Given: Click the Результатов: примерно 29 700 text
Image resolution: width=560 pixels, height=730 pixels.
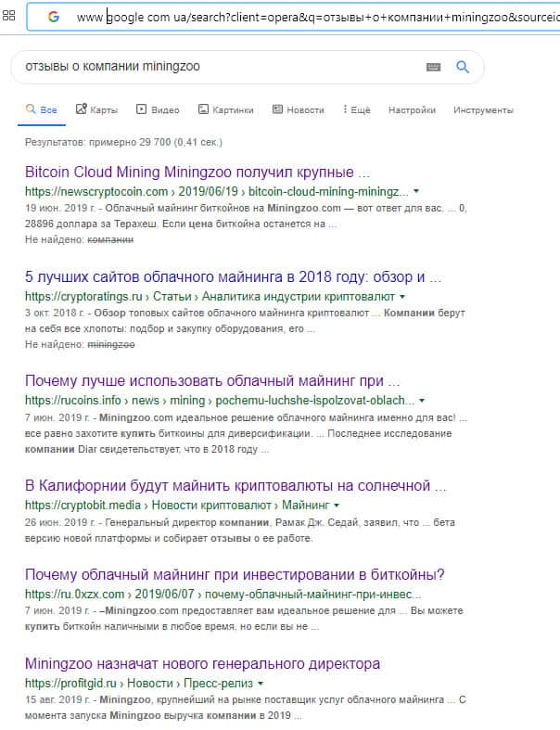Looking at the screenshot, I should point(123,143).
